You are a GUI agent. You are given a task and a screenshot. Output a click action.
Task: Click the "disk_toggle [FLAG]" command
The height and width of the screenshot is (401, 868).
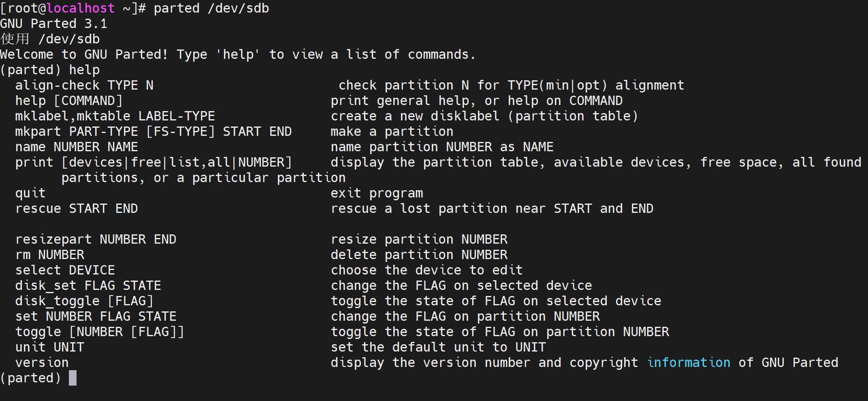point(84,301)
